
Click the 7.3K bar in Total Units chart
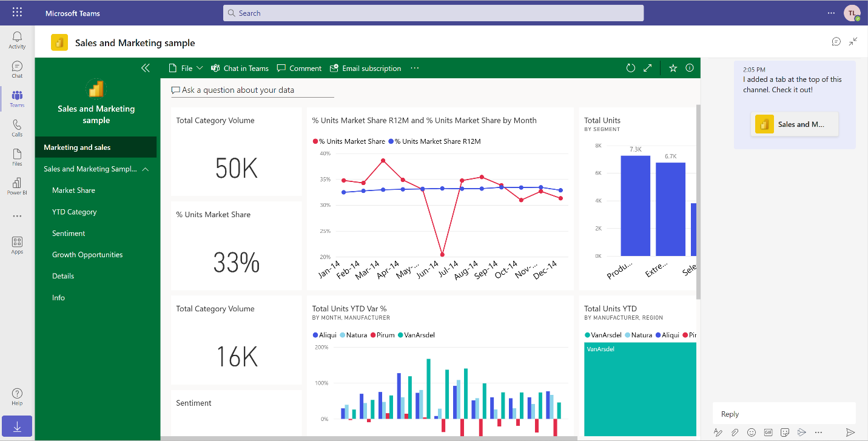(635, 206)
